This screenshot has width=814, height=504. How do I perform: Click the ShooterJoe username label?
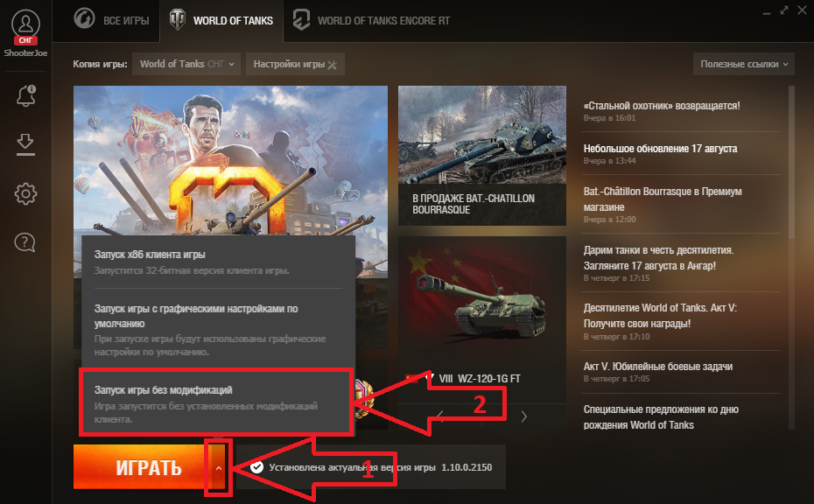tap(25, 53)
